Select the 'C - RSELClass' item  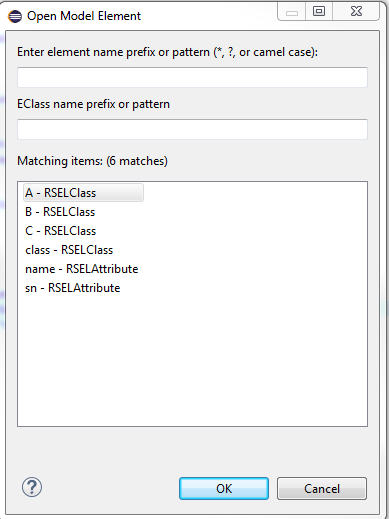coord(61,231)
